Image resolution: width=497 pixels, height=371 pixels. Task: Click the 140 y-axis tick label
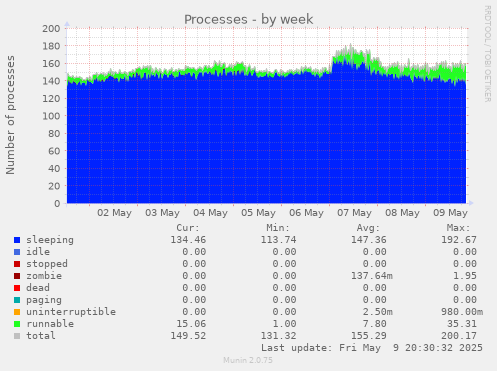coord(51,81)
